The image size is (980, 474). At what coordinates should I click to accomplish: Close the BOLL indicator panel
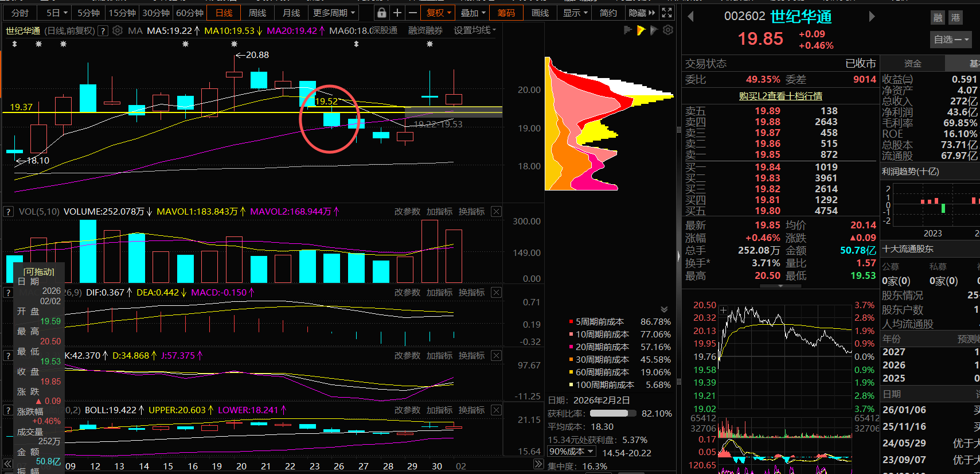(497, 410)
